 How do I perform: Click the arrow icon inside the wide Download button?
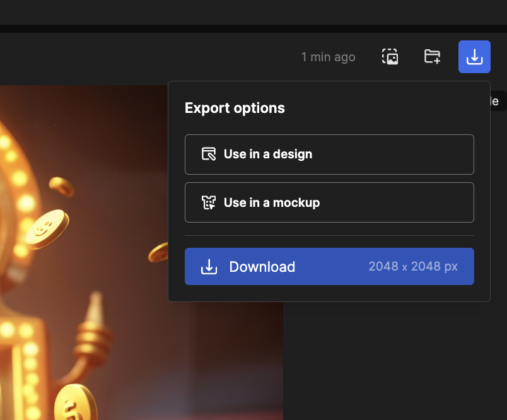coord(209,267)
